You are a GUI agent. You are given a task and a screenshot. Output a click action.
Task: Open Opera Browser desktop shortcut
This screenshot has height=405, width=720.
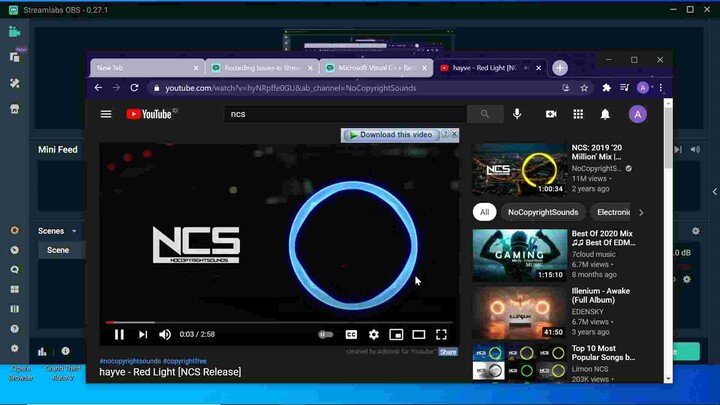(x=21, y=373)
